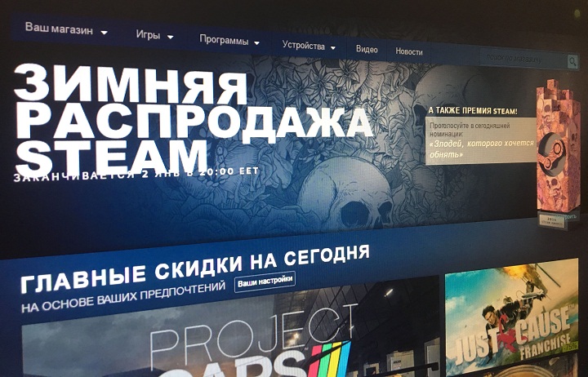The height and width of the screenshot is (377, 588).
Task: Open the Just Cause Franchise deal
Action: point(511,318)
